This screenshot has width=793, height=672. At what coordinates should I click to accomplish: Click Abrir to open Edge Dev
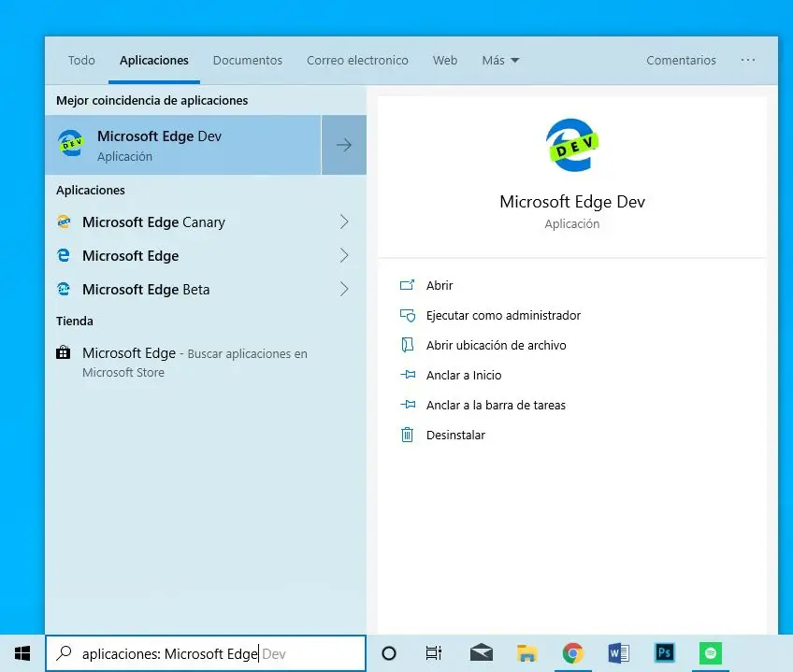tap(440, 285)
